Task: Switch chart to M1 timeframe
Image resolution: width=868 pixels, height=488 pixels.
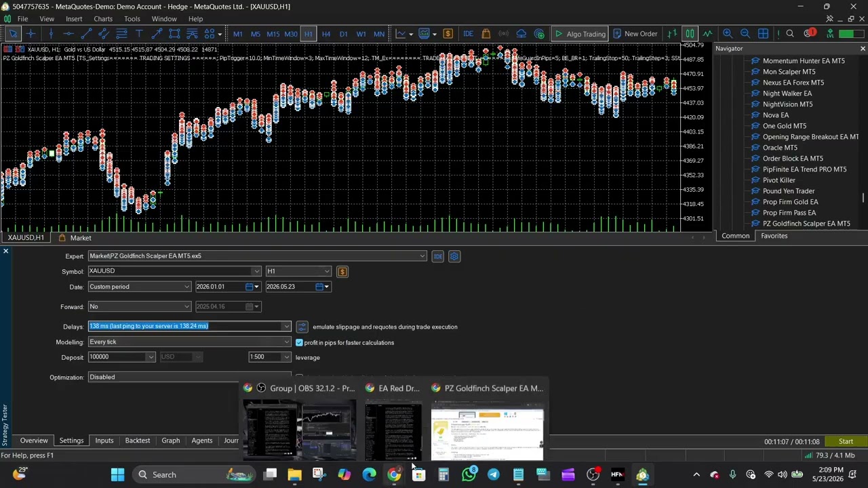Action: point(238,34)
